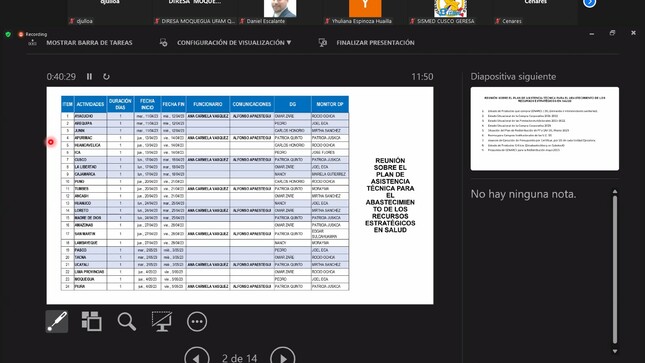Activate the zoom into slide magnifier
Viewport: 645px width, 363px height.
coord(126,321)
